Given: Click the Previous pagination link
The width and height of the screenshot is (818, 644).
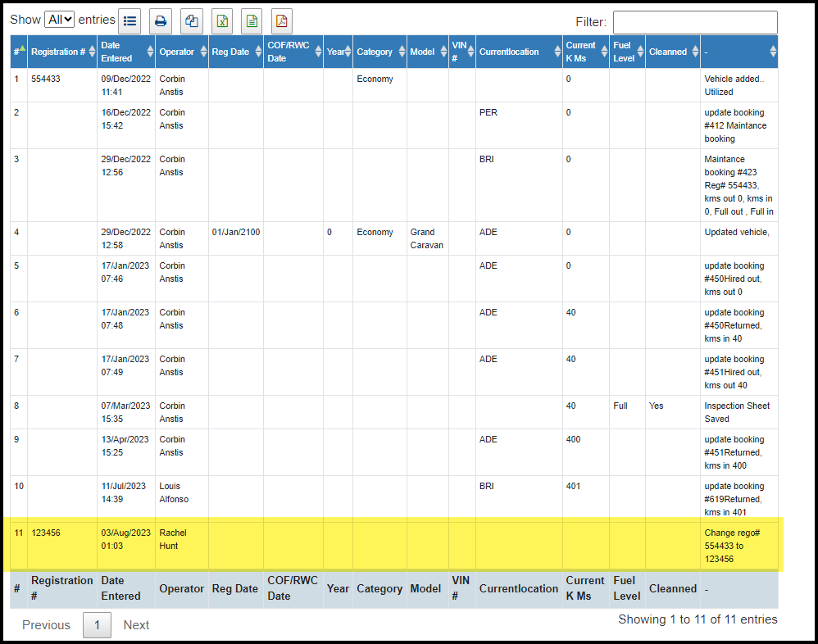Looking at the screenshot, I should pos(46,625).
